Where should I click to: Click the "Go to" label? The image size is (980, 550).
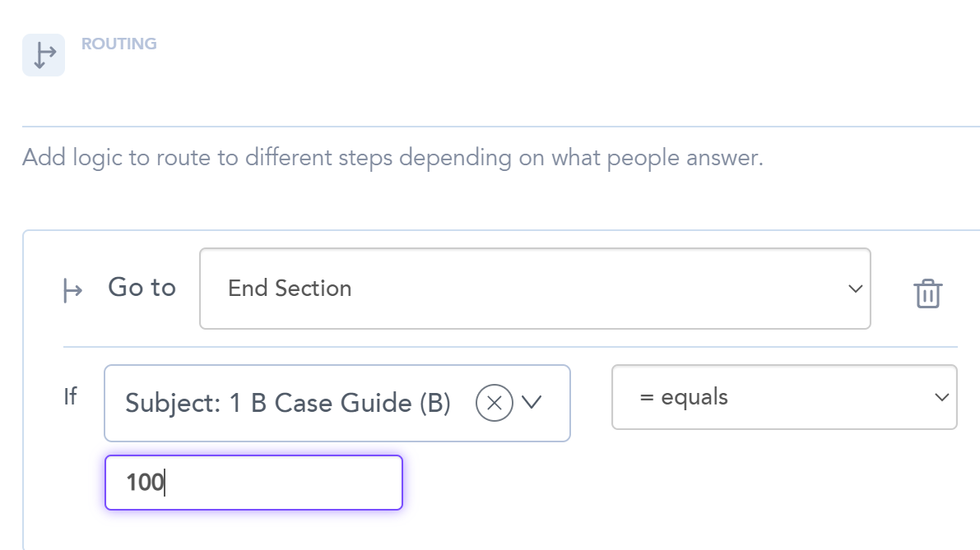point(142,288)
